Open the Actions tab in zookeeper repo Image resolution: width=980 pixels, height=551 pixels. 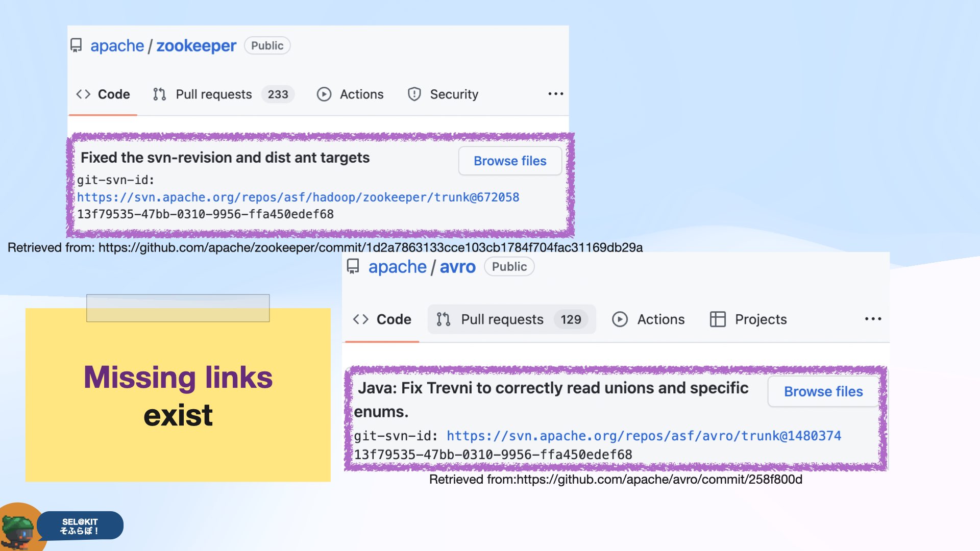point(350,94)
